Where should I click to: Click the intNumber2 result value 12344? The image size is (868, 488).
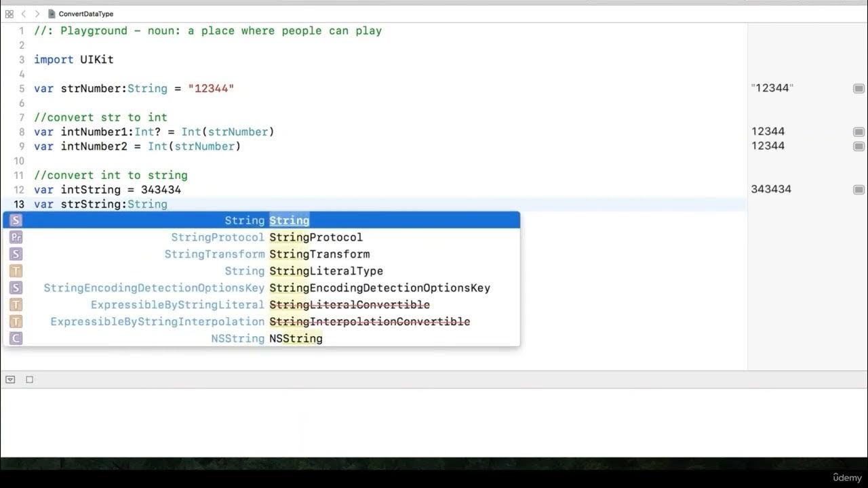coord(768,146)
